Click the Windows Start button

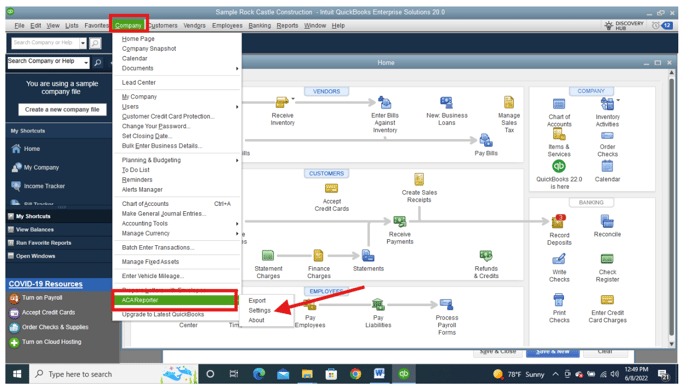17,374
